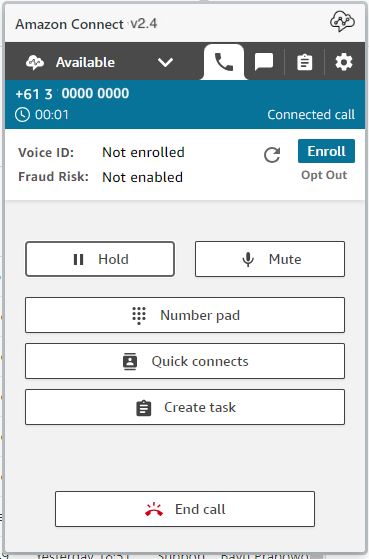
Task: Open the tasks clipboard tab
Action: pos(304,62)
